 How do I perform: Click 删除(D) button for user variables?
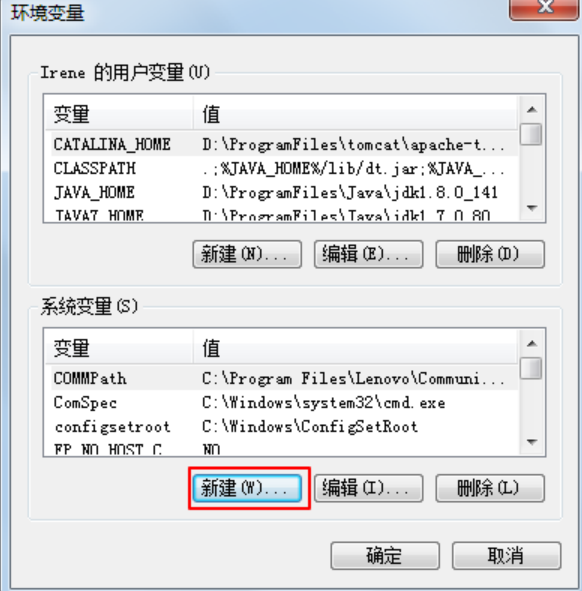[490, 254]
